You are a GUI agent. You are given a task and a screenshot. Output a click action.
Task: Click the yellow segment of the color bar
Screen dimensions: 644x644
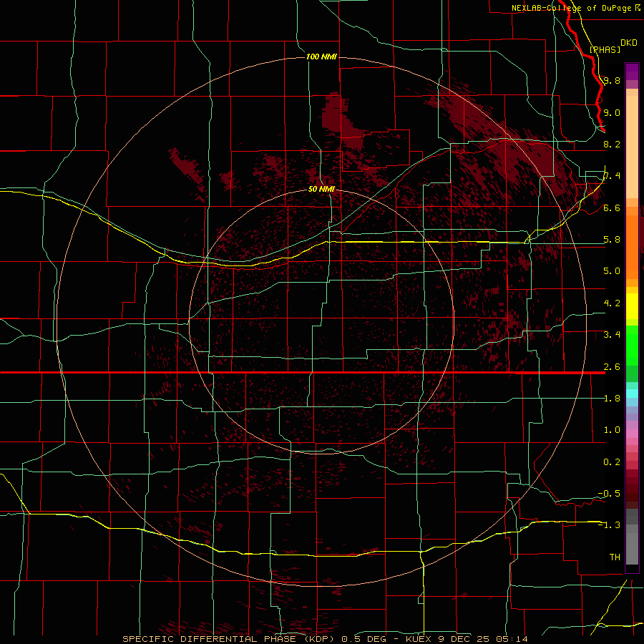[x=632, y=306]
